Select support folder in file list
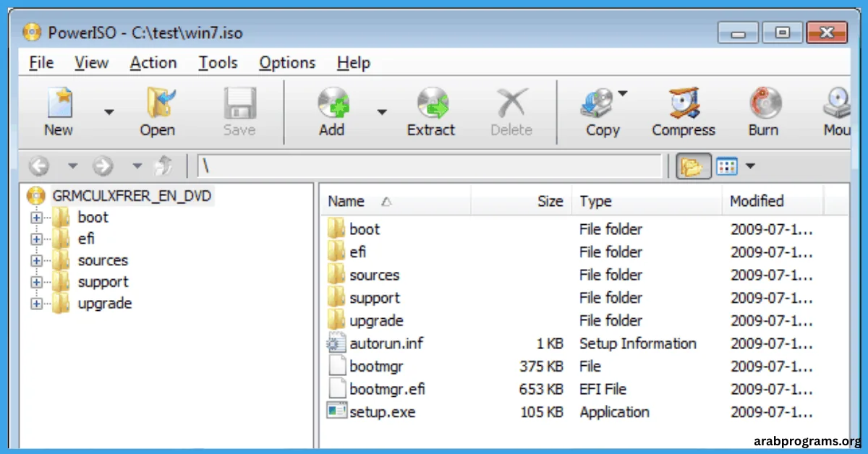The width and height of the screenshot is (868, 454). [375, 298]
